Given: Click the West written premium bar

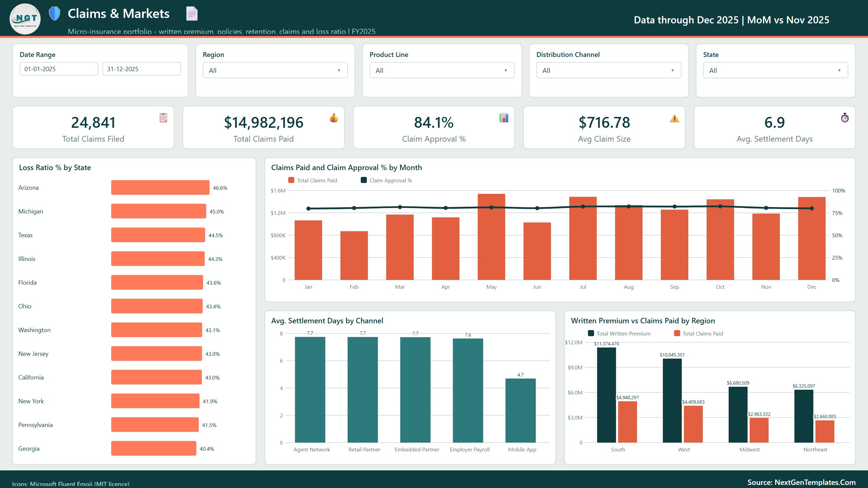Looking at the screenshot, I should click(x=672, y=401).
